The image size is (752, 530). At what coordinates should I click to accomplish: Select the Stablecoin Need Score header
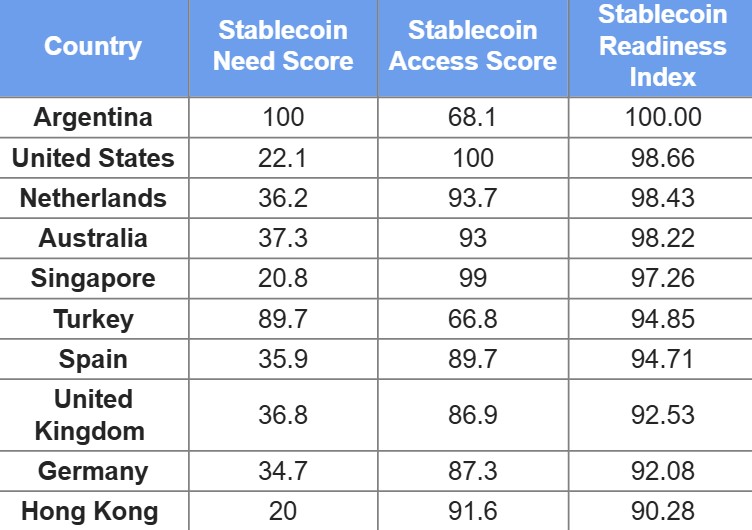[x=283, y=46]
